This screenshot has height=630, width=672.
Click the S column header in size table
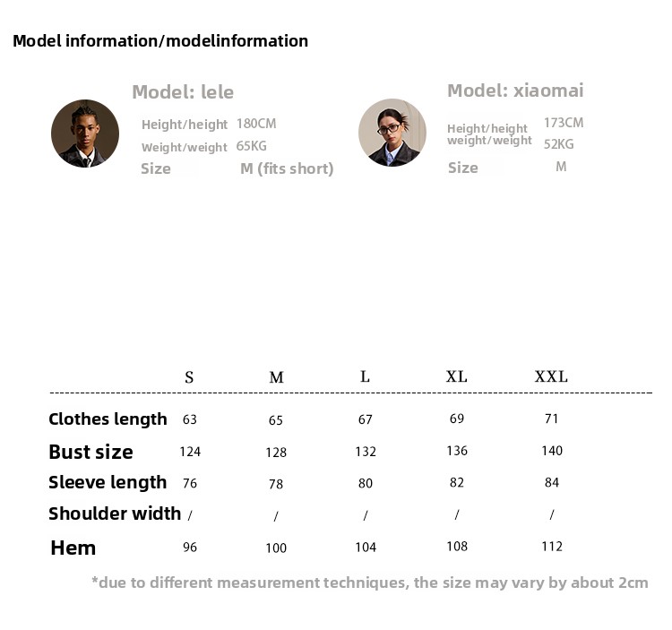coord(189,377)
